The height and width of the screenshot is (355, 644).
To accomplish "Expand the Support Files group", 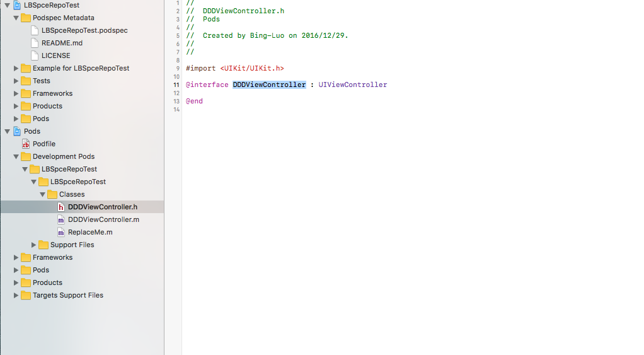I will (x=34, y=245).
